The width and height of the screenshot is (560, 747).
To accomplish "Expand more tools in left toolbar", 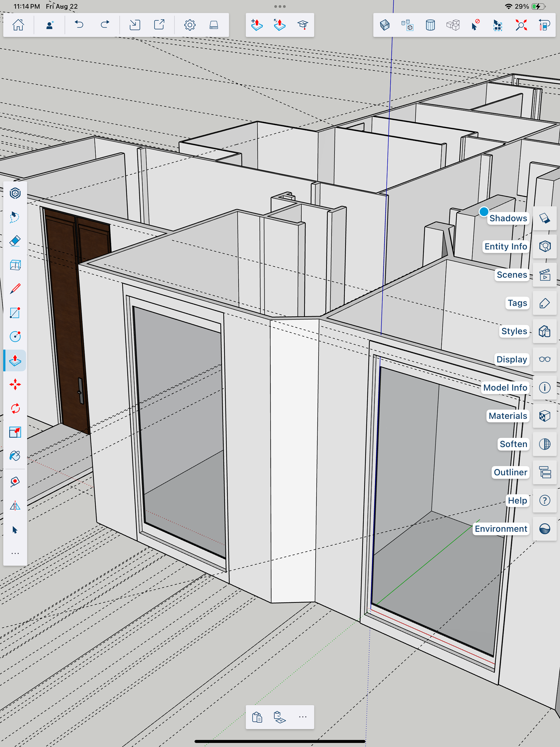I will [15, 554].
